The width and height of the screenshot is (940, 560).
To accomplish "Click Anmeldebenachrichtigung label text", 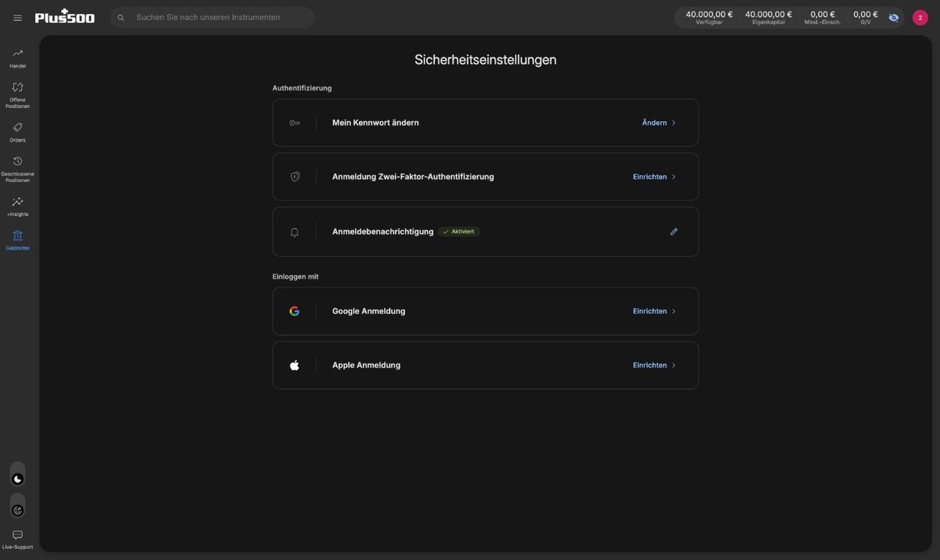I will click(383, 232).
